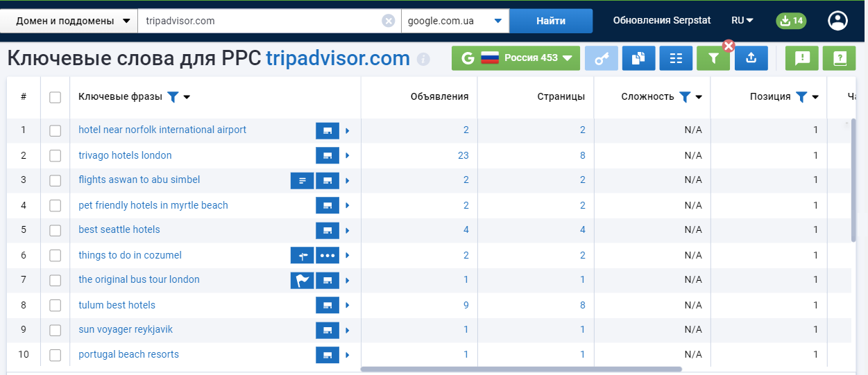Click the text-lines icon for flights aswan row

point(302,180)
